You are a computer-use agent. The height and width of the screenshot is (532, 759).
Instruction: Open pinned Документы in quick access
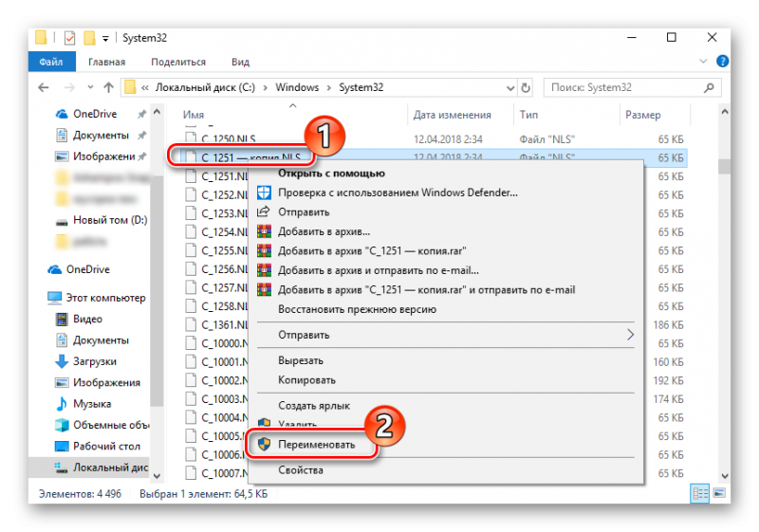pos(101,135)
